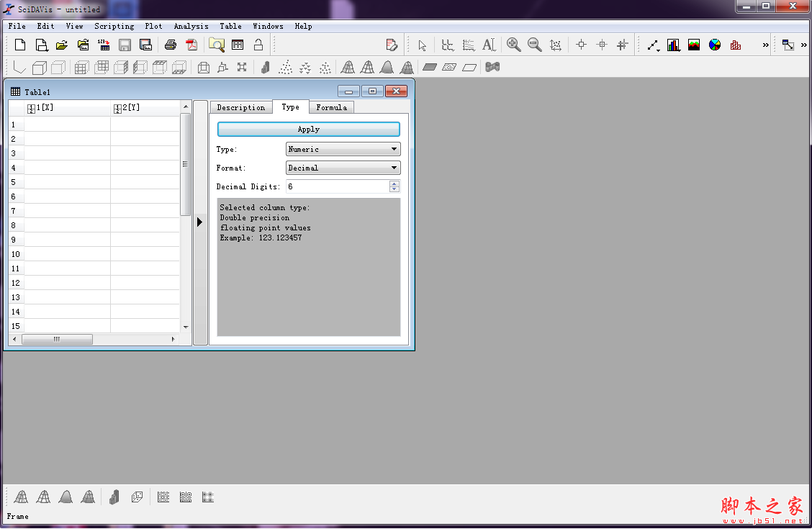The width and height of the screenshot is (812, 529).
Task: Click the Decimal Digits input field
Action: 337,186
